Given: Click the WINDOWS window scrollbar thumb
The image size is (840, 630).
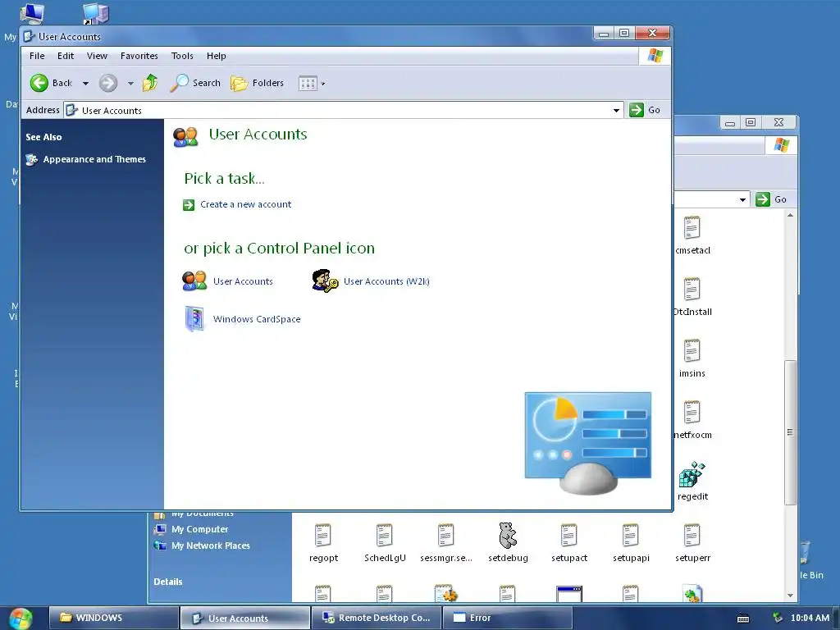Looking at the screenshot, I should (x=790, y=432).
